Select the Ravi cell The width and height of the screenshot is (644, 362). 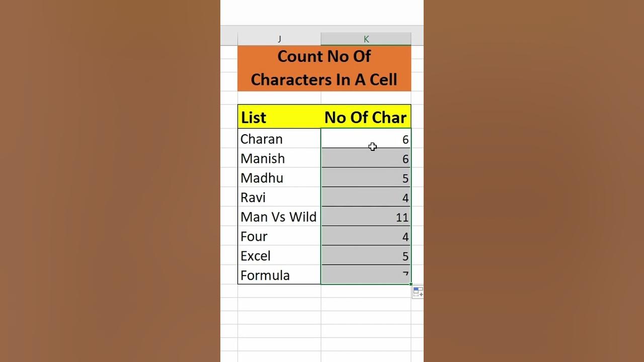[279, 198]
